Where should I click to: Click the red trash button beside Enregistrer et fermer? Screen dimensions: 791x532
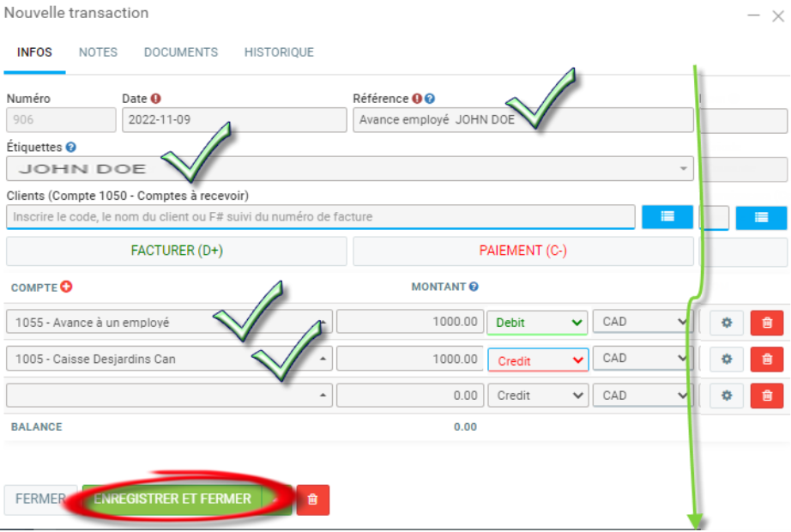click(312, 499)
